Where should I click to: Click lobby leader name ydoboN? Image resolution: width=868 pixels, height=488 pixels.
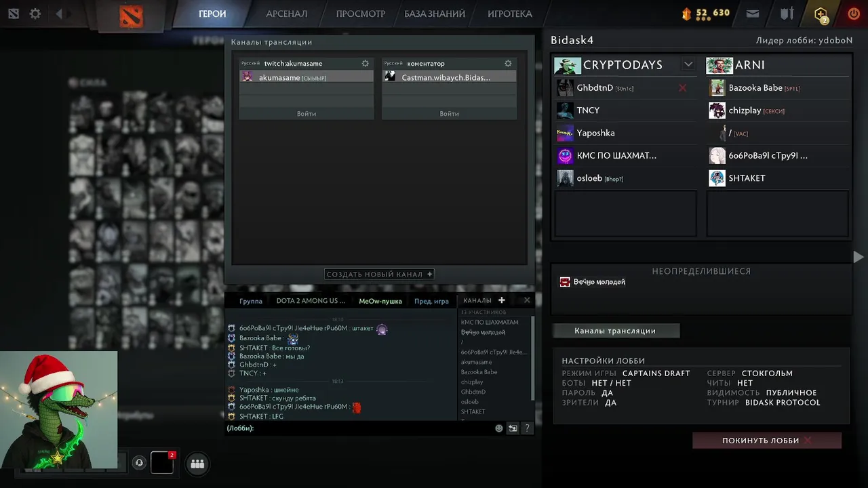pyautogui.click(x=835, y=41)
